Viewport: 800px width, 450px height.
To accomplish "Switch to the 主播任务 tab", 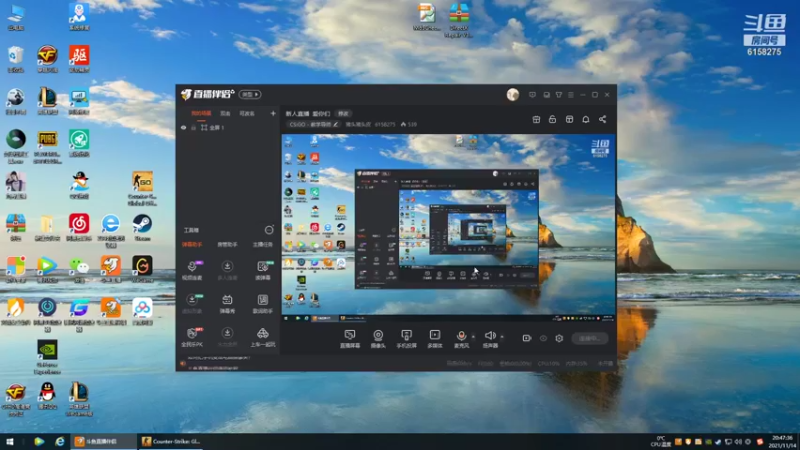I will pyautogui.click(x=263, y=244).
